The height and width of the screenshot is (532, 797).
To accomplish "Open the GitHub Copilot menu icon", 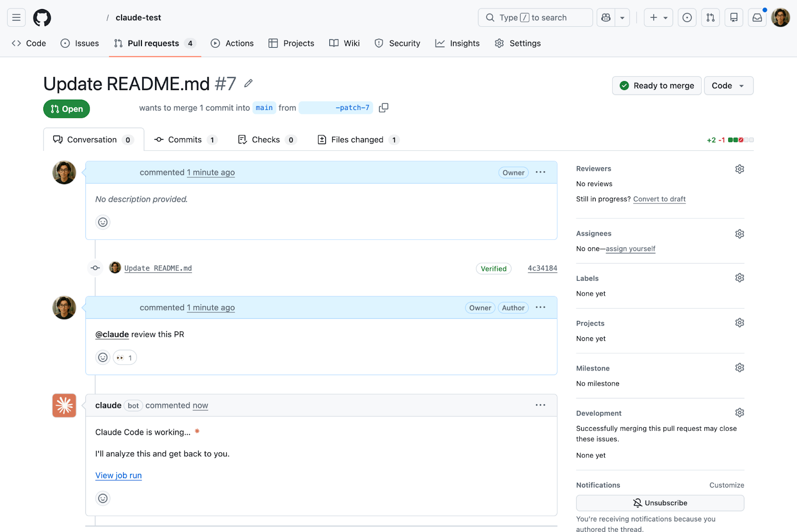I will (605, 17).
